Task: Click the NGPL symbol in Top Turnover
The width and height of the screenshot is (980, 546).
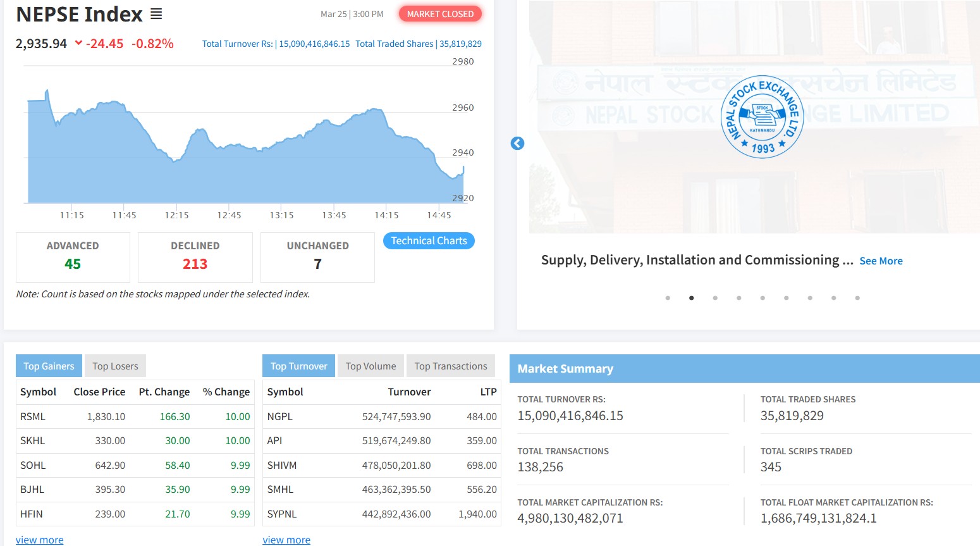Action: tap(279, 417)
